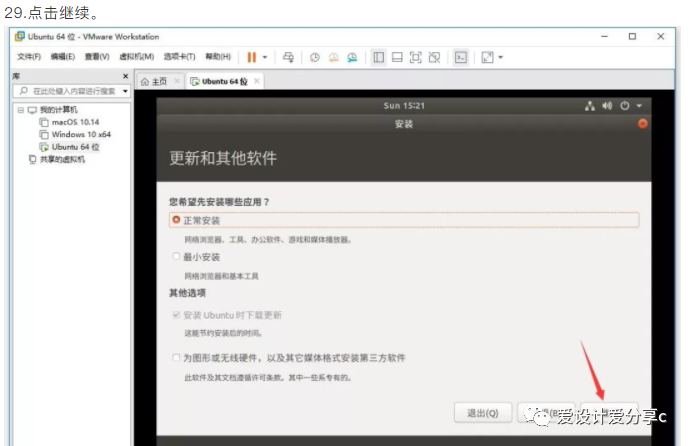The height and width of the screenshot is (446, 689).
Task: Select Windows 10 x64 virtual machine
Action: [x=81, y=134]
